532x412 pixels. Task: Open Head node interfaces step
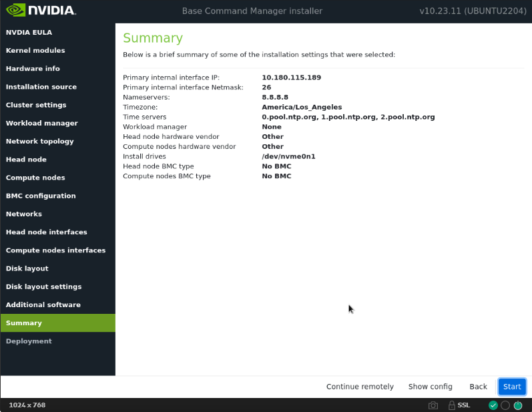click(x=46, y=232)
